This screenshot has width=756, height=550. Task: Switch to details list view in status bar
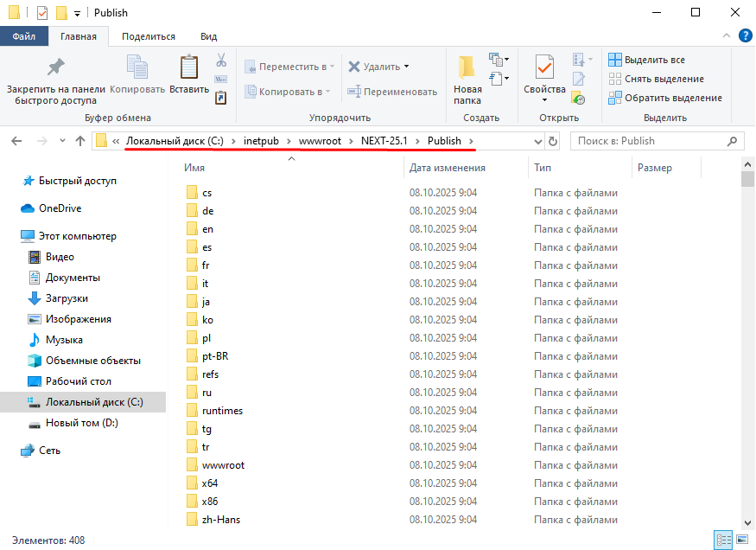pos(722,540)
